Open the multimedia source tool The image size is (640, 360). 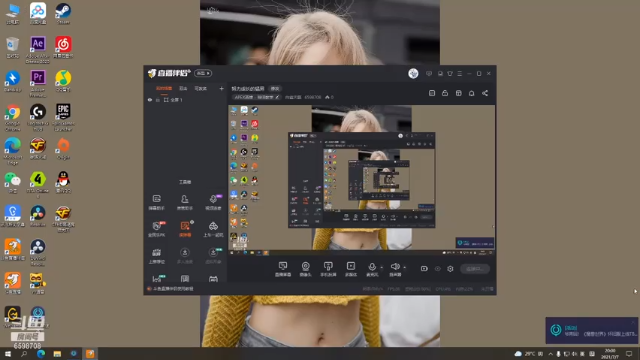point(351,269)
